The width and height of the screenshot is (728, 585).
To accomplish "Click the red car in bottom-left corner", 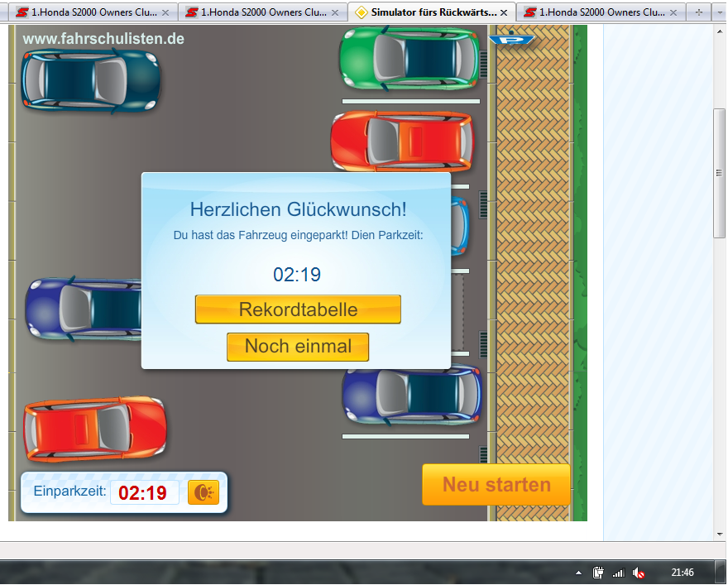I will click(94, 429).
